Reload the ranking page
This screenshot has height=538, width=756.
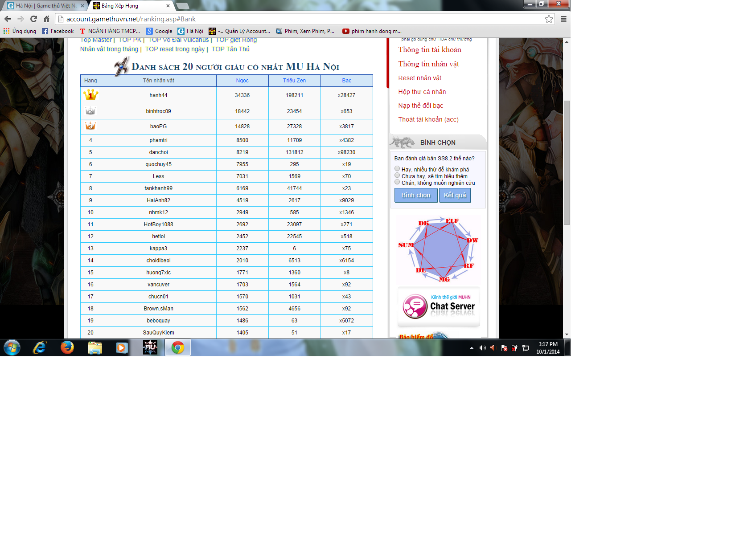point(33,19)
